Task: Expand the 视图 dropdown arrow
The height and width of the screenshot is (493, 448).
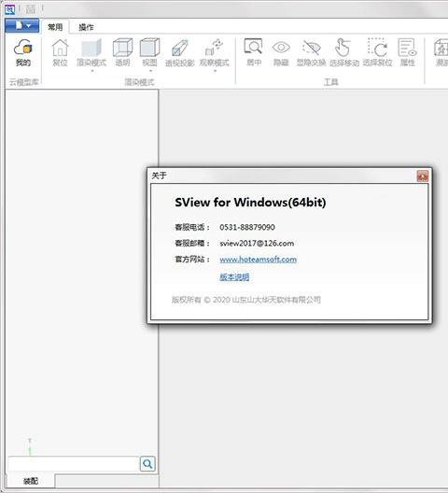Action: (x=150, y=71)
